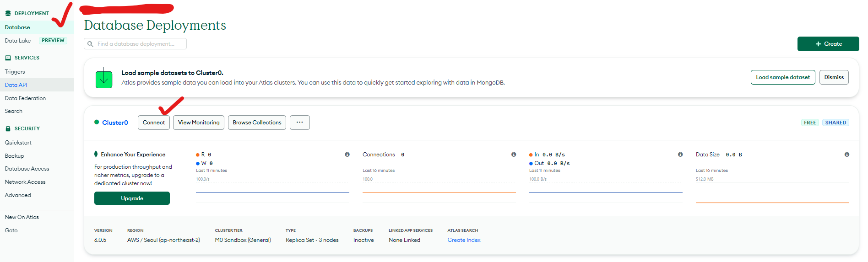
Task: Click the green Upgrade button
Action: 132,198
